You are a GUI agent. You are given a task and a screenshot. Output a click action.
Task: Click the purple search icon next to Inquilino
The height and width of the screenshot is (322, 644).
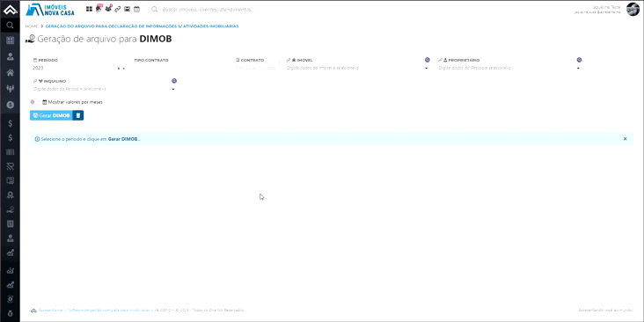[x=174, y=81]
